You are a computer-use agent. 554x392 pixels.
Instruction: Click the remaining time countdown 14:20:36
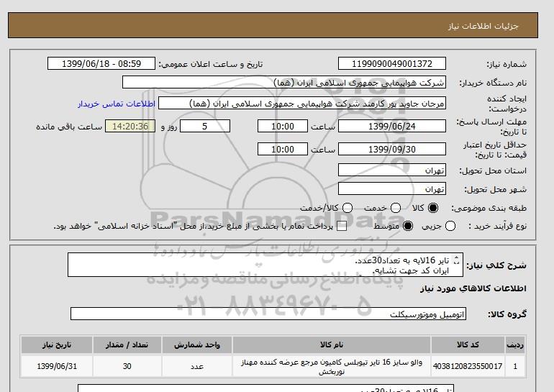tap(130, 126)
